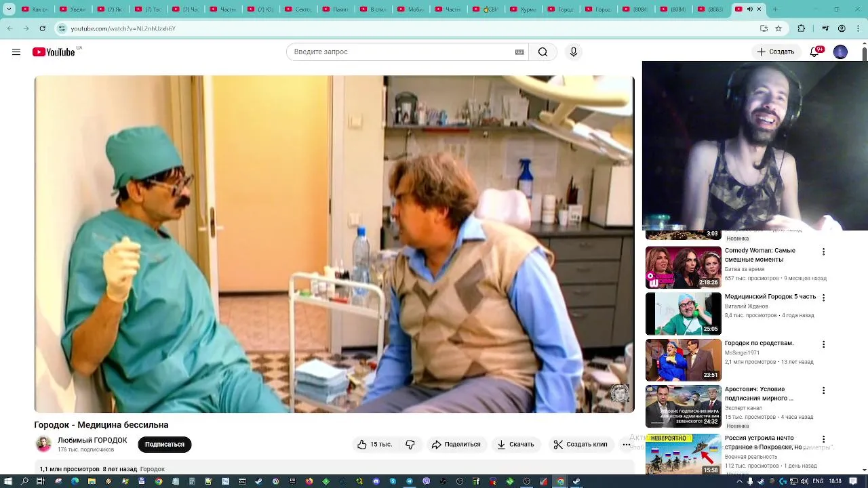The width and height of the screenshot is (868, 488).
Task: Open the 'Медицинский Городок 5 часть' thumbnail
Action: point(683,314)
